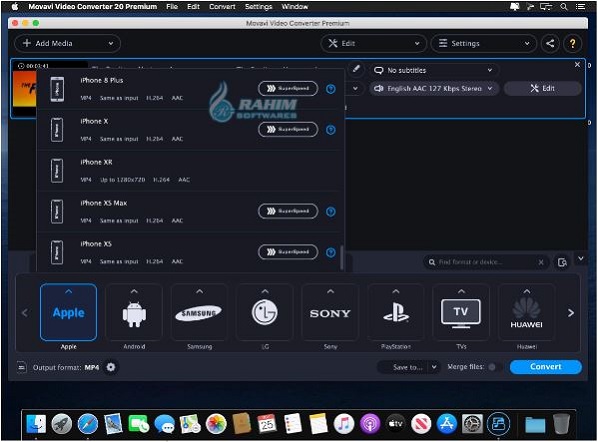
Task: Open the Settings menu in the menu bar
Action: pyautogui.click(x=259, y=6)
